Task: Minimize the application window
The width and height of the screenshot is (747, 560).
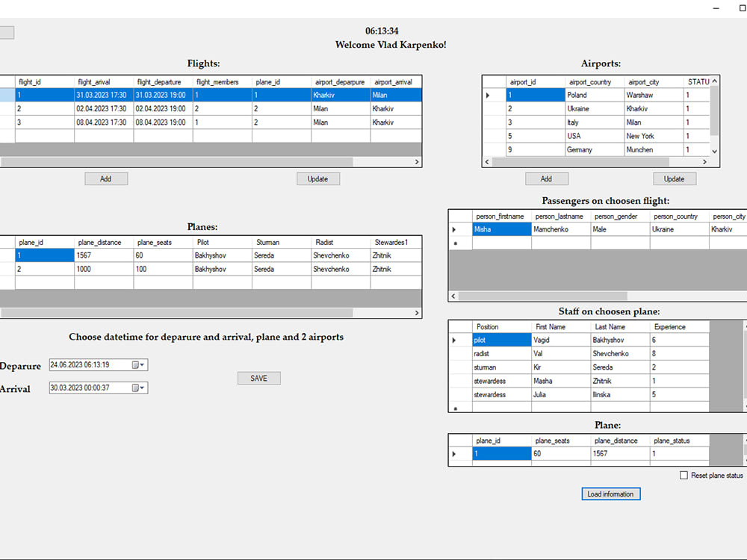Action: [x=716, y=8]
